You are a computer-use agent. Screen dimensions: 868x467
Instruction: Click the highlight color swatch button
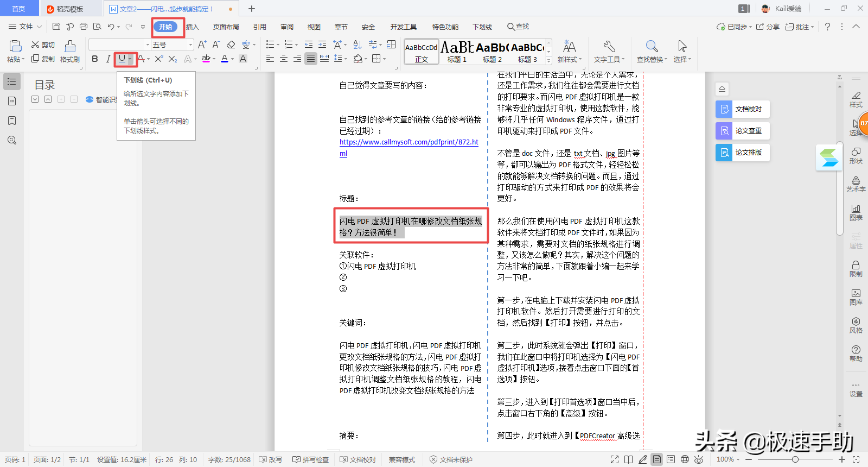(206, 59)
